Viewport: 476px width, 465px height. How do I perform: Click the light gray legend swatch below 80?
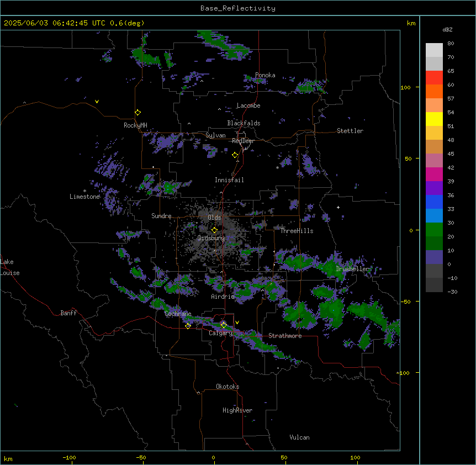[x=434, y=50]
